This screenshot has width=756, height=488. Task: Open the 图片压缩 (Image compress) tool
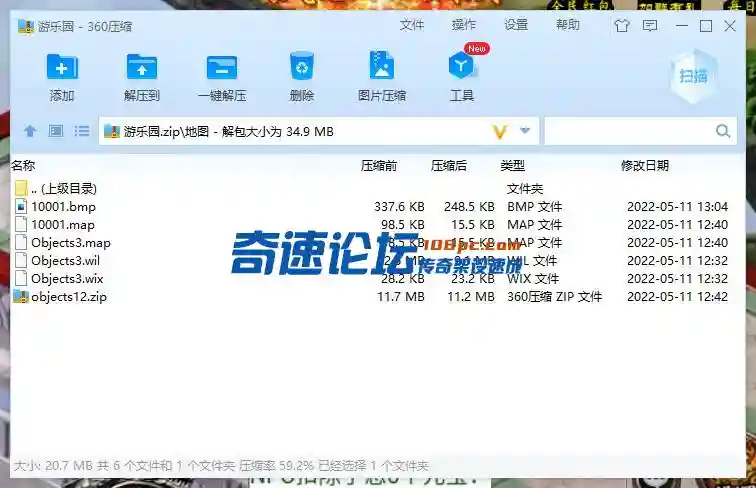pyautogui.click(x=382, y=66)
